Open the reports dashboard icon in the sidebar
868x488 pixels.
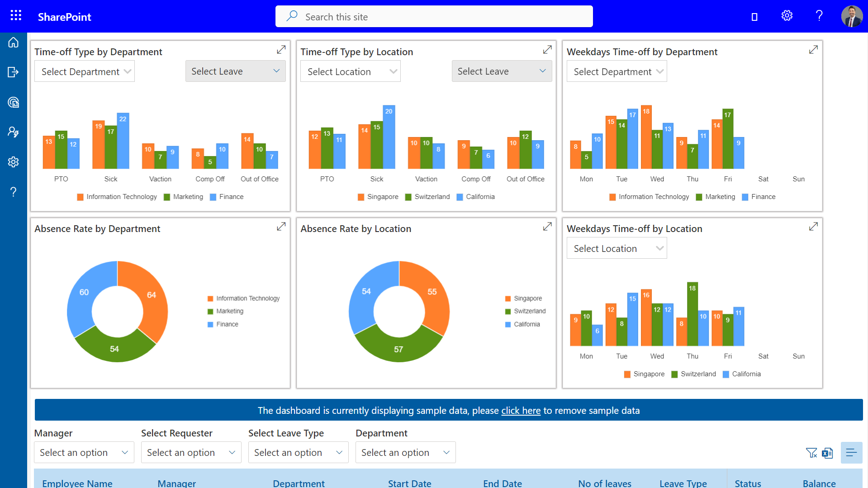tap(14, 102)
